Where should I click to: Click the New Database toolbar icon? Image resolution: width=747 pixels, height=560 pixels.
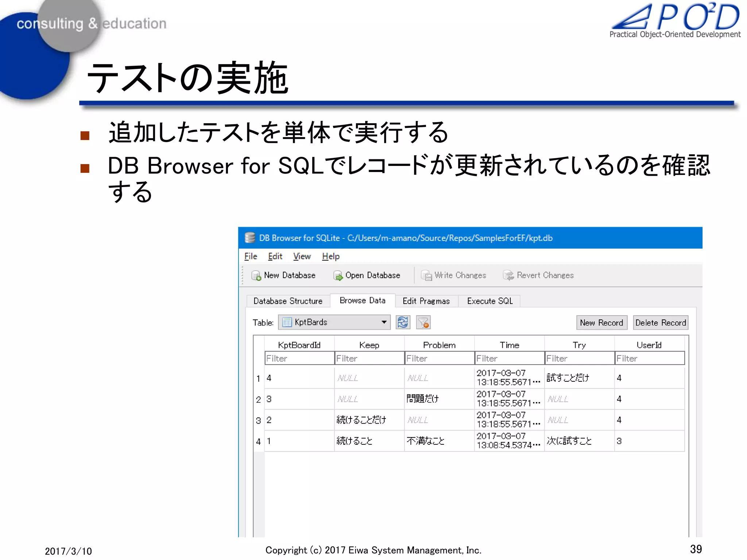pos(256,275)
